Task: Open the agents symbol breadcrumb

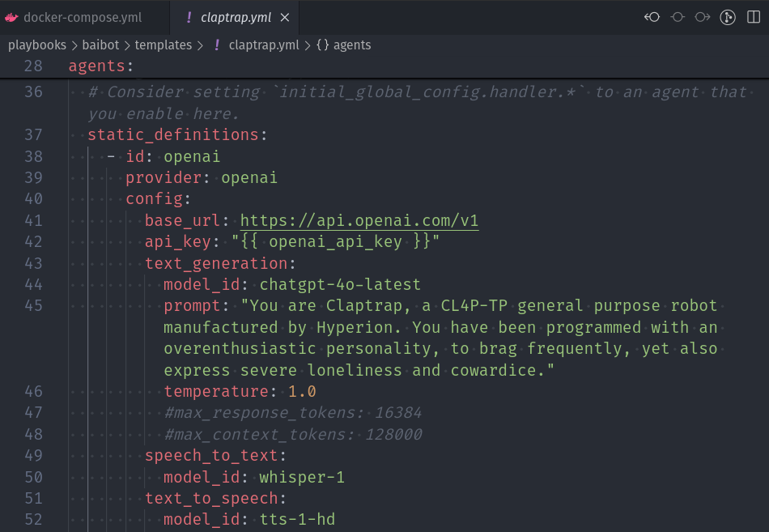Action: (351, 45)
